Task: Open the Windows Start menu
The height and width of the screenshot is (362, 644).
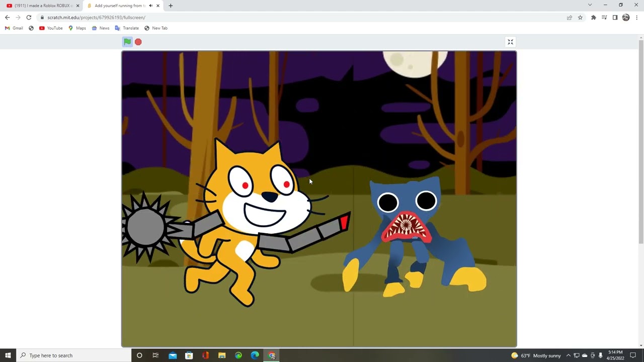Action: (8, 355)
